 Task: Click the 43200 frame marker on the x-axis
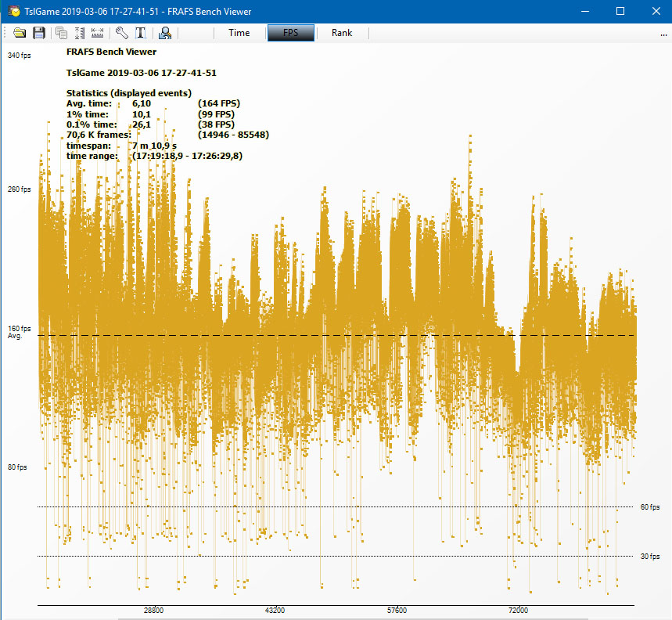275,610
